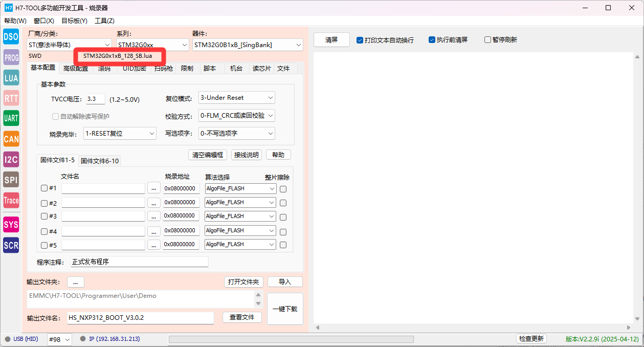Switch to 固件文件6-10 tab

[100, 161]
